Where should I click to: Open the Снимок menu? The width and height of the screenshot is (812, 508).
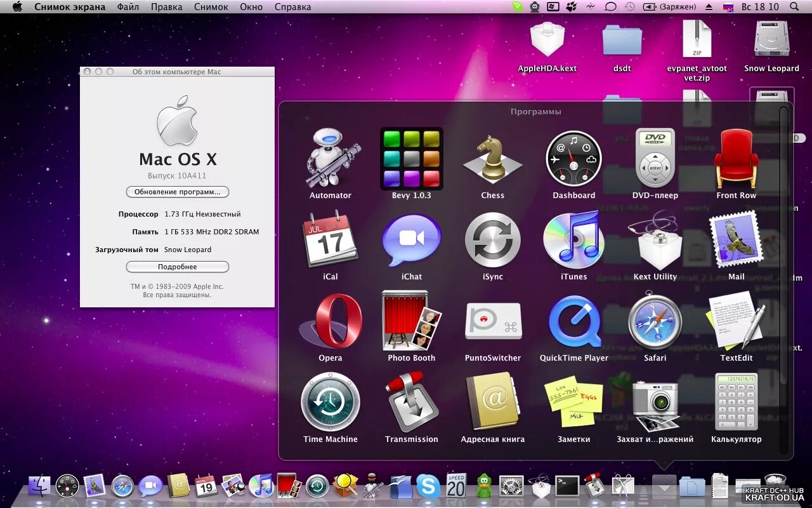pos(211,7)
